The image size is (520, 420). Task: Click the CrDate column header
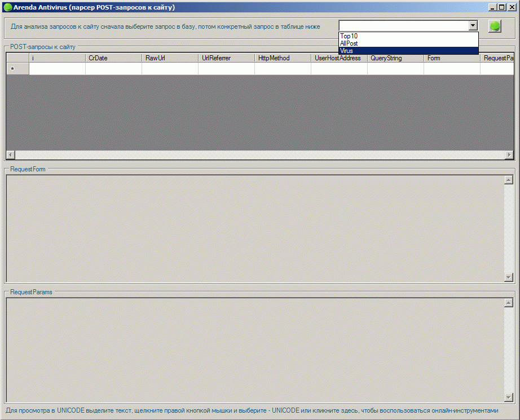(x=114, y=58)
